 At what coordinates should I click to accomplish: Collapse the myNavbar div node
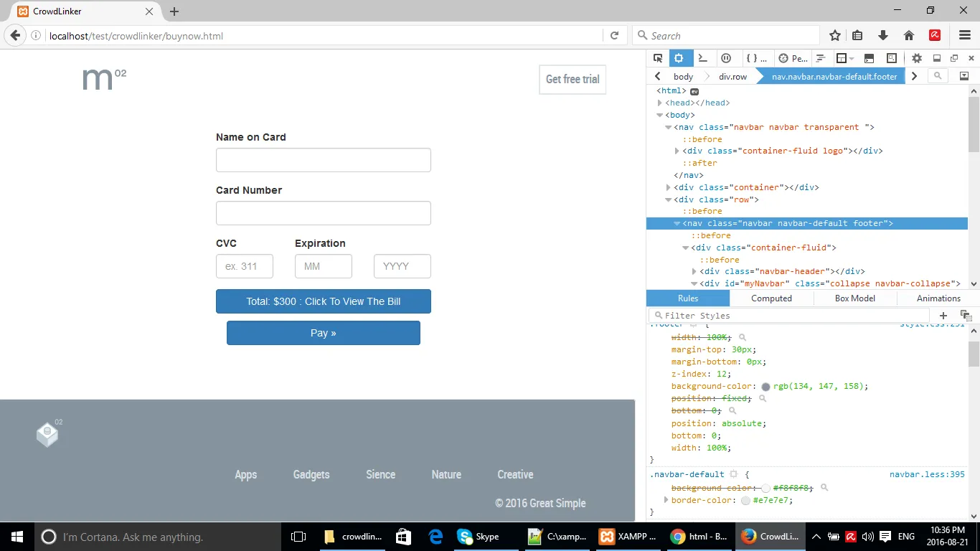click(x=694, y=283)
